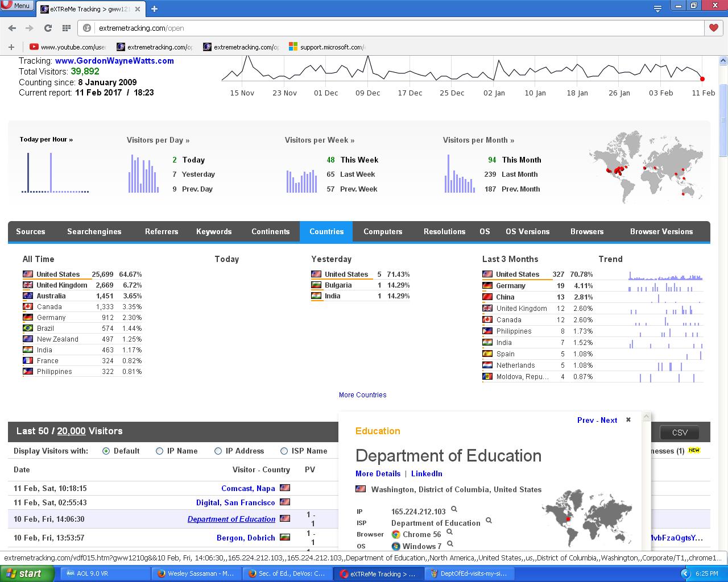This screenshot has height=582, width=728.
Task: Select the ISP Name radio button
Action: click(284, 451)
